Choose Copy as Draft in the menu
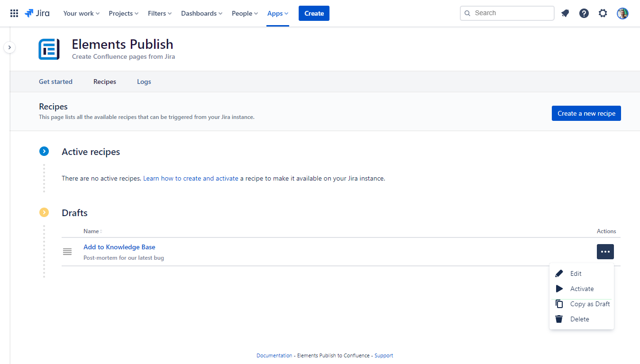 [589, 304]
